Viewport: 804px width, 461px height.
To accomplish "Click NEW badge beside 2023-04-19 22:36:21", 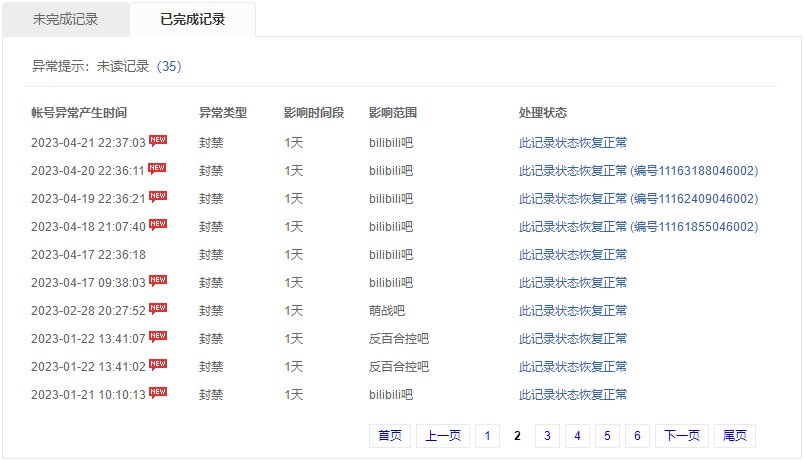I will pos(158,197).
